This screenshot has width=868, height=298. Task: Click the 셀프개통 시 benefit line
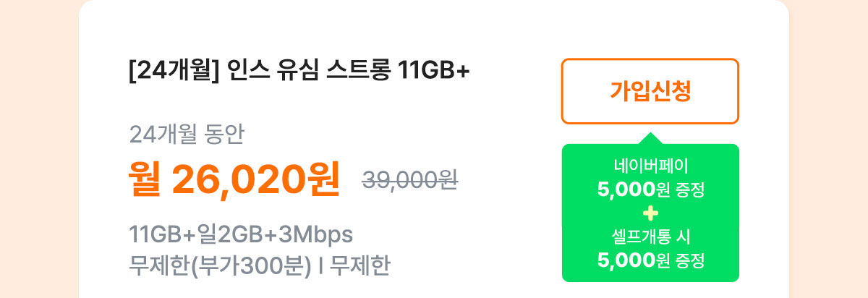point(650,238)
